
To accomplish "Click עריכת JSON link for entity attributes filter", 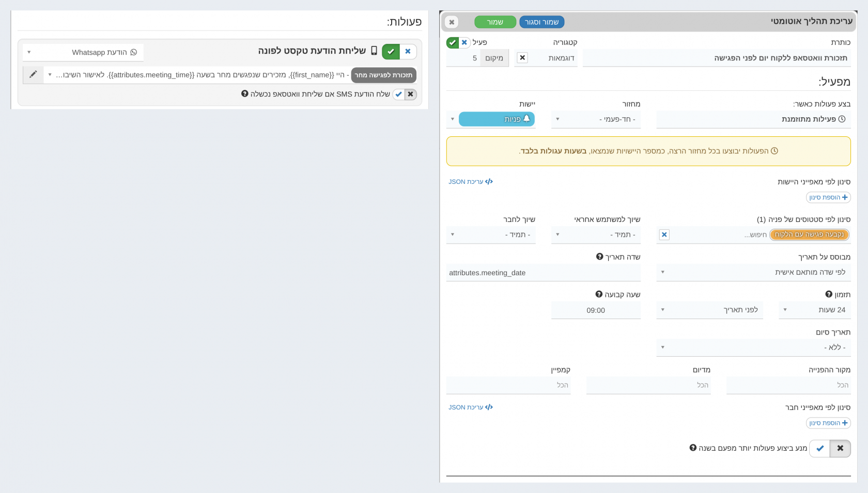I will (471, 182).
